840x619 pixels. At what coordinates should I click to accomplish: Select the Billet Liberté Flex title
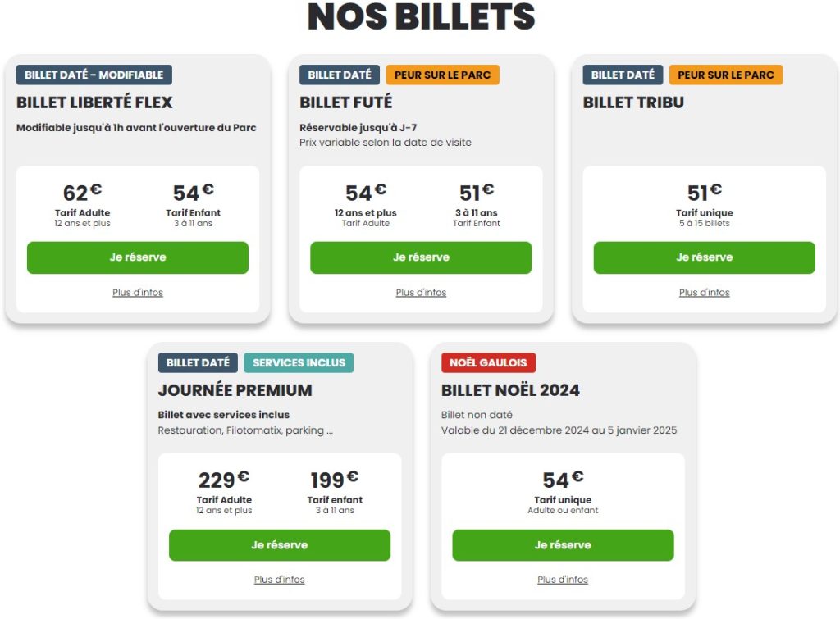coord(95,102)
